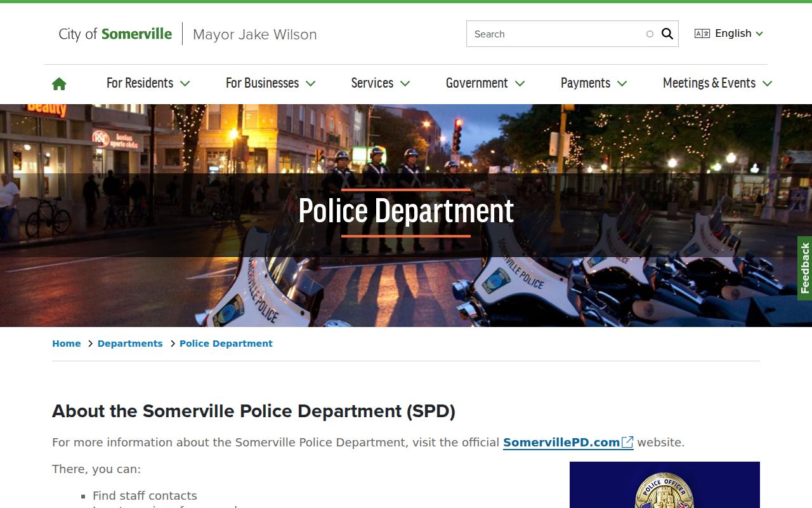Open the Government menu
Screen dimensions: 812x508
476,83
